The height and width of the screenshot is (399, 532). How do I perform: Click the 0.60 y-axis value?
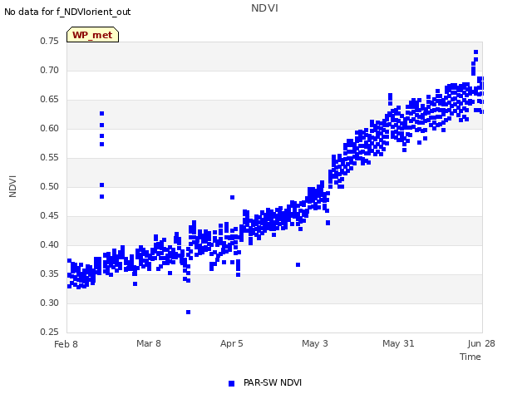[49, 128]
